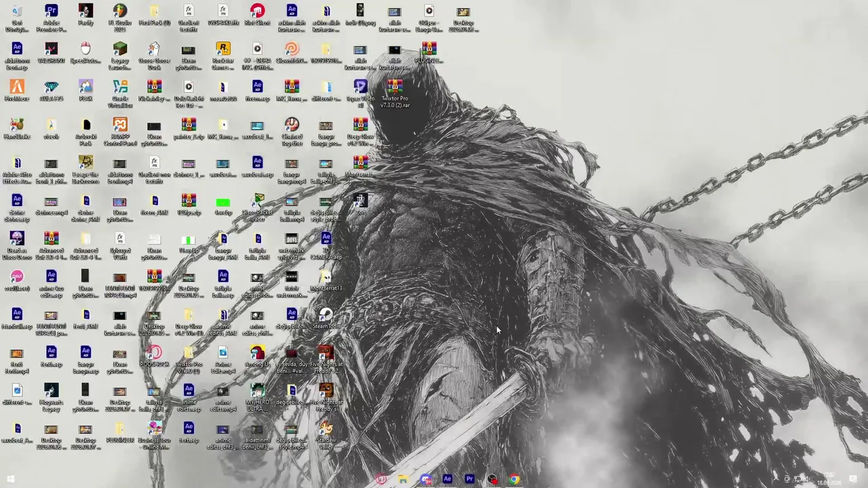868x488 pixels.
Task: Switch to After Effects in the taskbar
Action: pyautogui.click(x=448, y=480)
